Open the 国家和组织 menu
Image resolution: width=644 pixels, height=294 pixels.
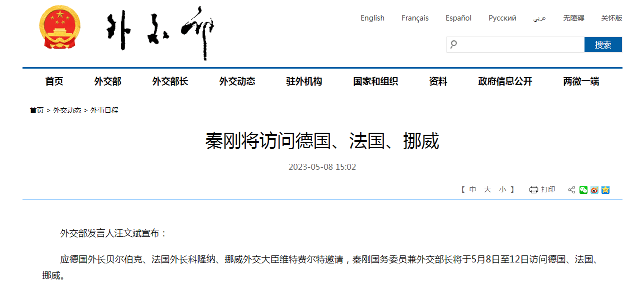tap(375, 81)
